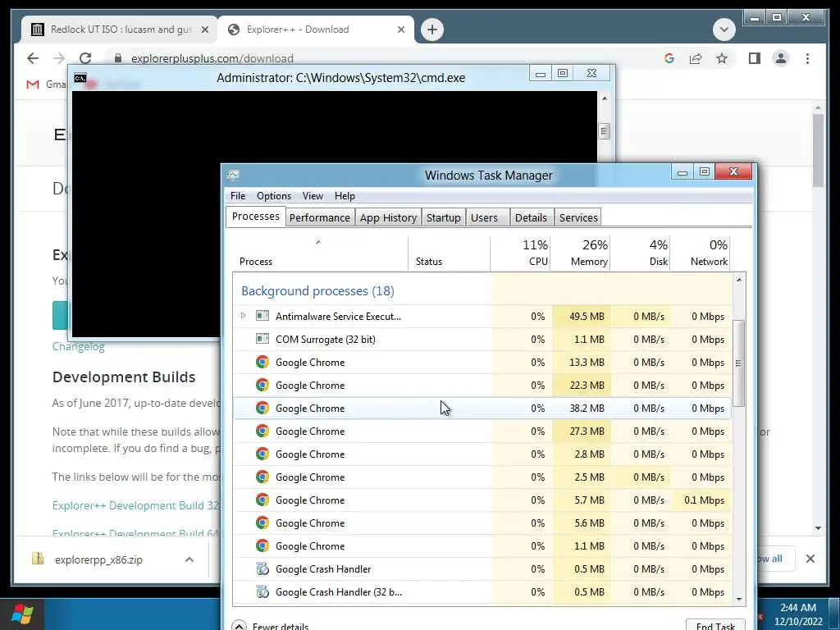Select Google Chrome row using 38.2 MB
This screenshot has height=630, width=840.
coord(482,409)
